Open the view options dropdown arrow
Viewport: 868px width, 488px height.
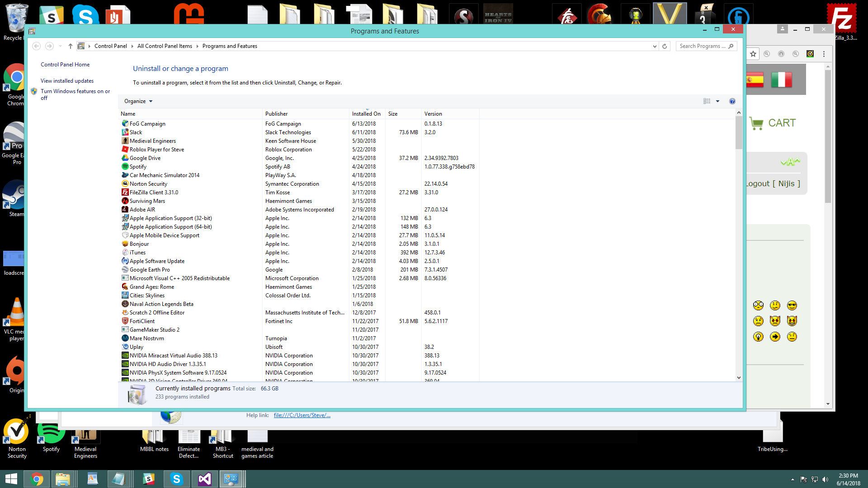pyautogui.click(x=717, y=101)
